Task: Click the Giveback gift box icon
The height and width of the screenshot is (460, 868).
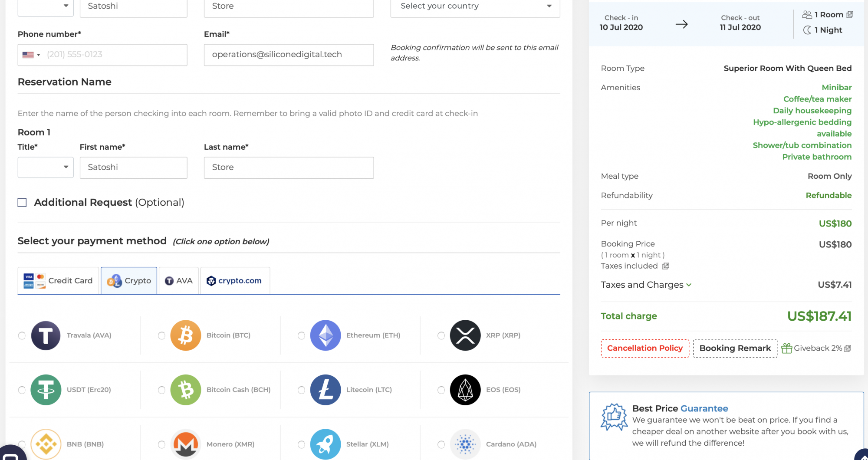Action: (786, 348)
